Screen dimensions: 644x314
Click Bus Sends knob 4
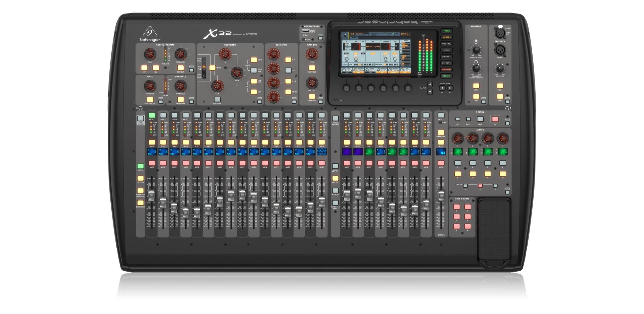pyautogui.click(x=274, y=97)
